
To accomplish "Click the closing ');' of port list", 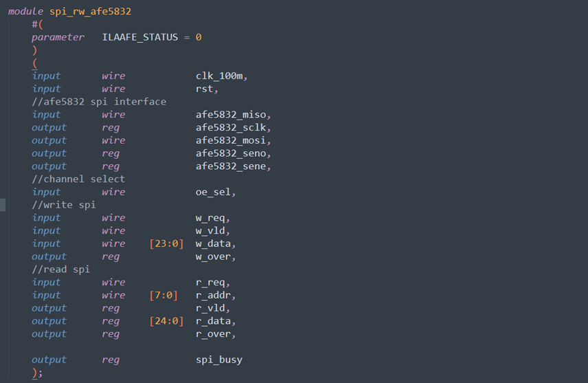I will click(37, 373).
